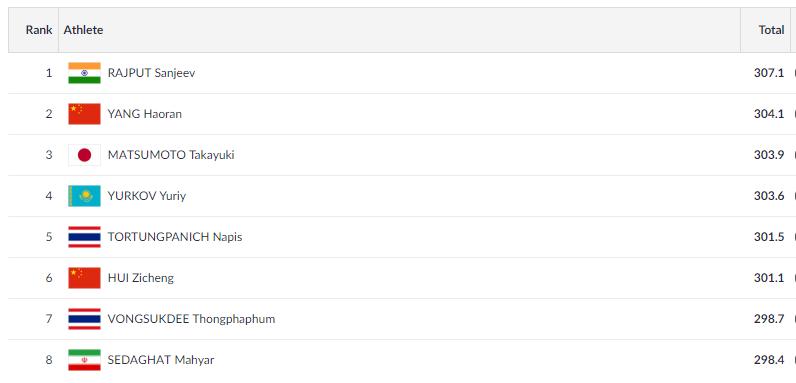The height and width of the screenshot is (383, 796).
Task: Click the Thailand flag beside VONGSUKDEE Thongphaphum
Action: pos(84,319)
